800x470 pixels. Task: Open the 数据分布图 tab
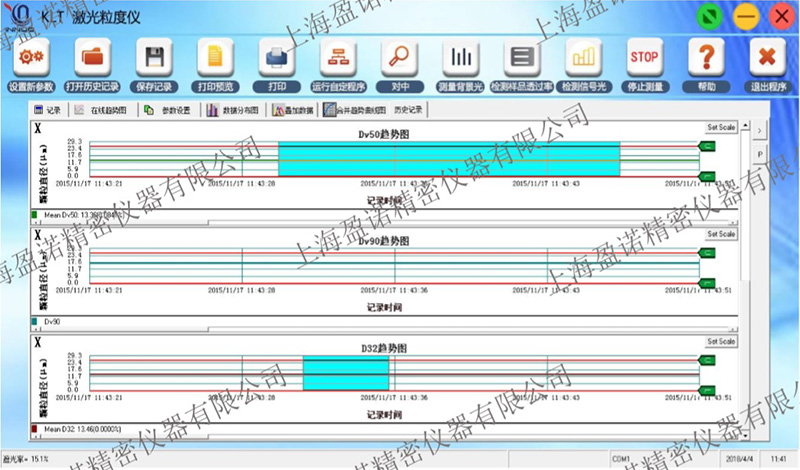234,110
